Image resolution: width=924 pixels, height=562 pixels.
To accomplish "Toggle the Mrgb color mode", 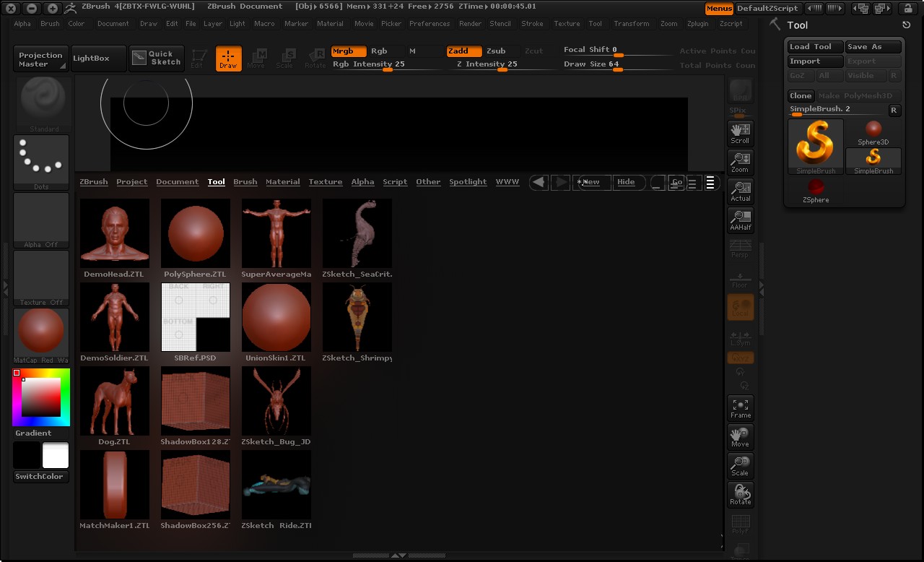I will [349, 51].
